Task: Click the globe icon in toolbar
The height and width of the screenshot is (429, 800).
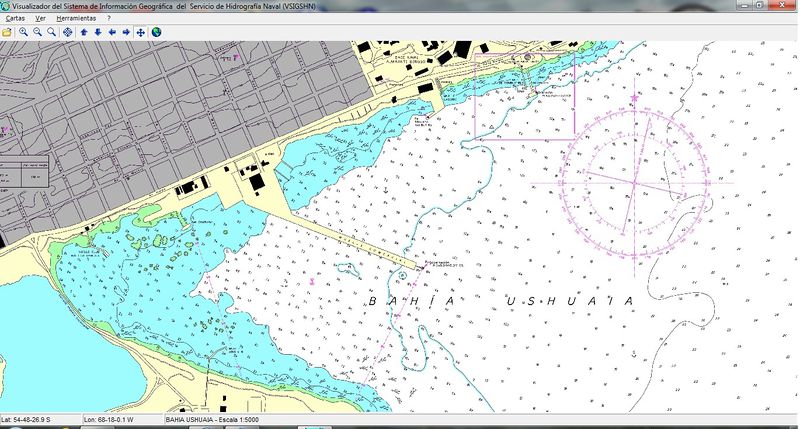Action: point(157,32)
